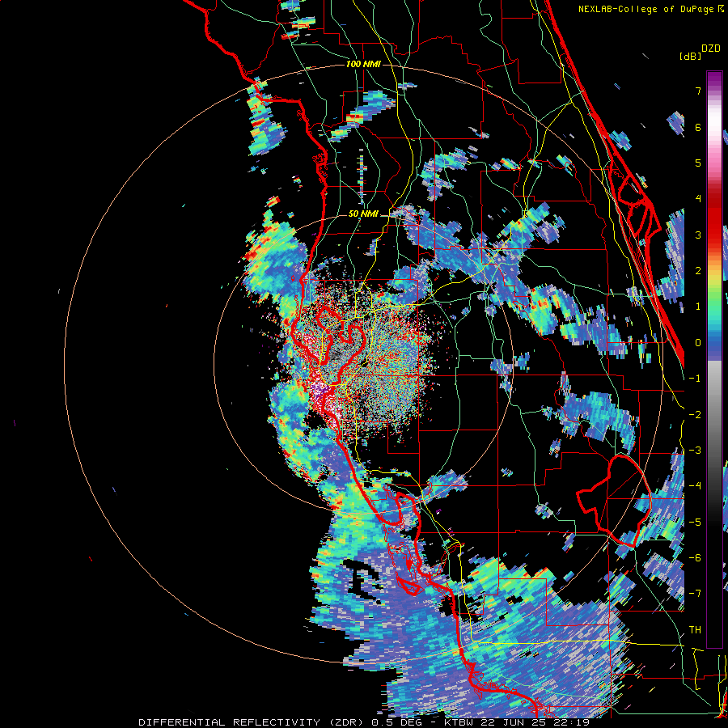Screen dimensions: 728x728
Task: Click the DZD label above the color scale
Action: (711, 49)
